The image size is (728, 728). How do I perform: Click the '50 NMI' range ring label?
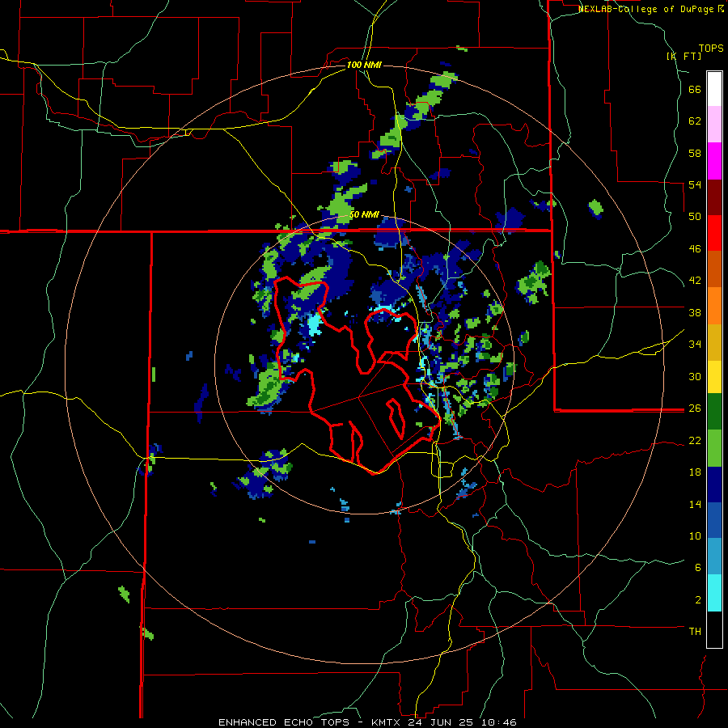(364, 215)
